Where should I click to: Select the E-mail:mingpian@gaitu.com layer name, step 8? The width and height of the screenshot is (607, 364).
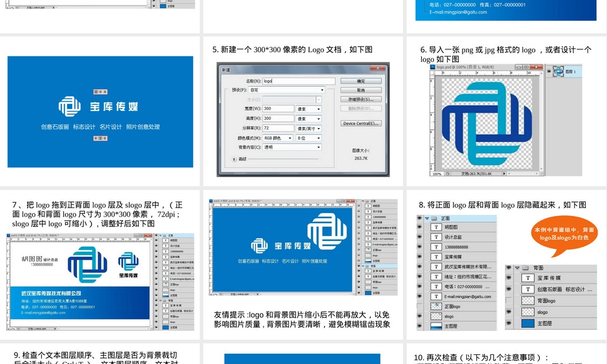click(467, 296)
